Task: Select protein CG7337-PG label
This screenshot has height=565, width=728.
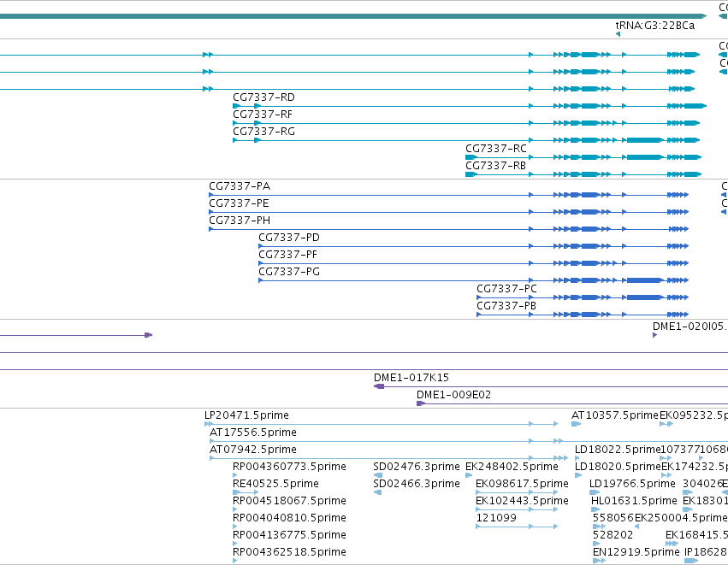Action: [x=289, y=273]
